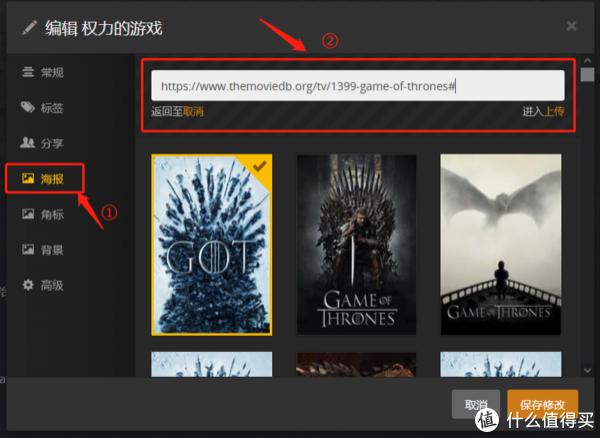
Task: Click the 背景 picture icon
Action: [28, 249]
